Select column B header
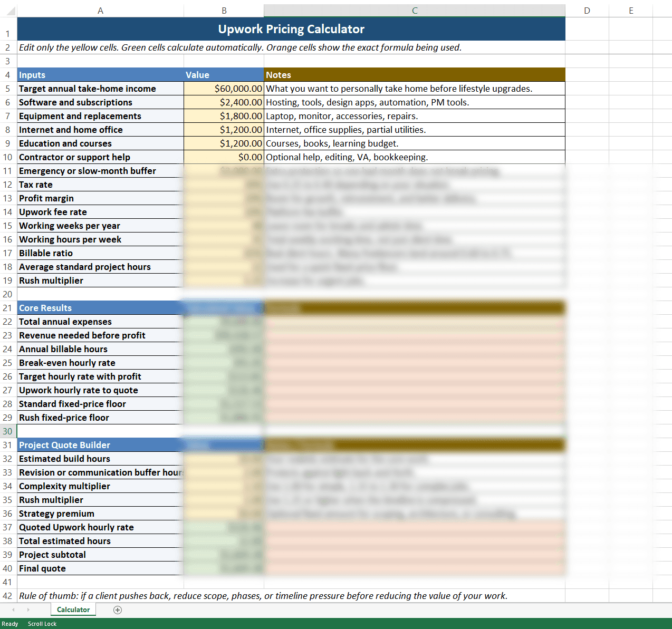The height and width of the screenshot is (629, 672). coord(224,10)
